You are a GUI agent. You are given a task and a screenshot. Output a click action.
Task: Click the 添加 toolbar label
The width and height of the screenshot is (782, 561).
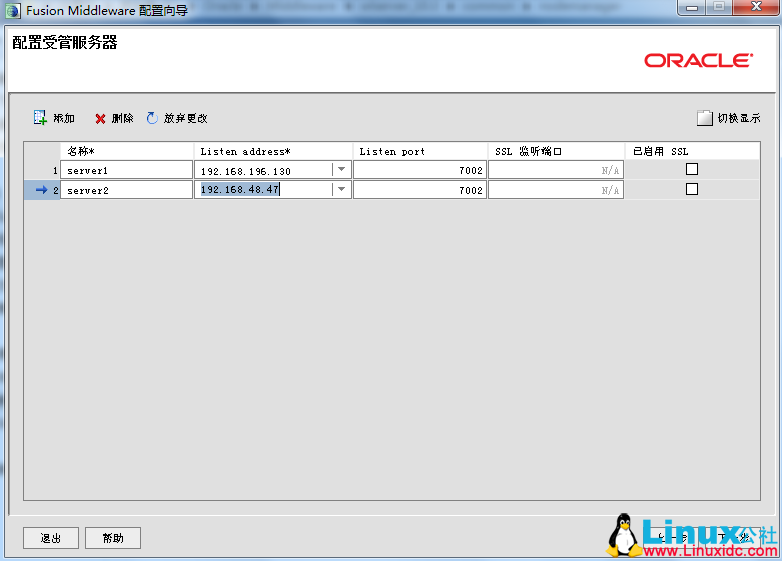[x=64, y=119]
